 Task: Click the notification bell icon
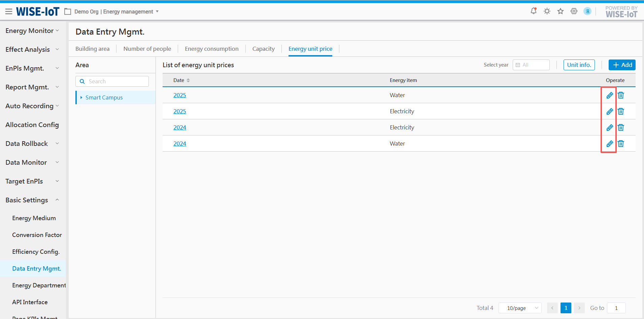533,11
